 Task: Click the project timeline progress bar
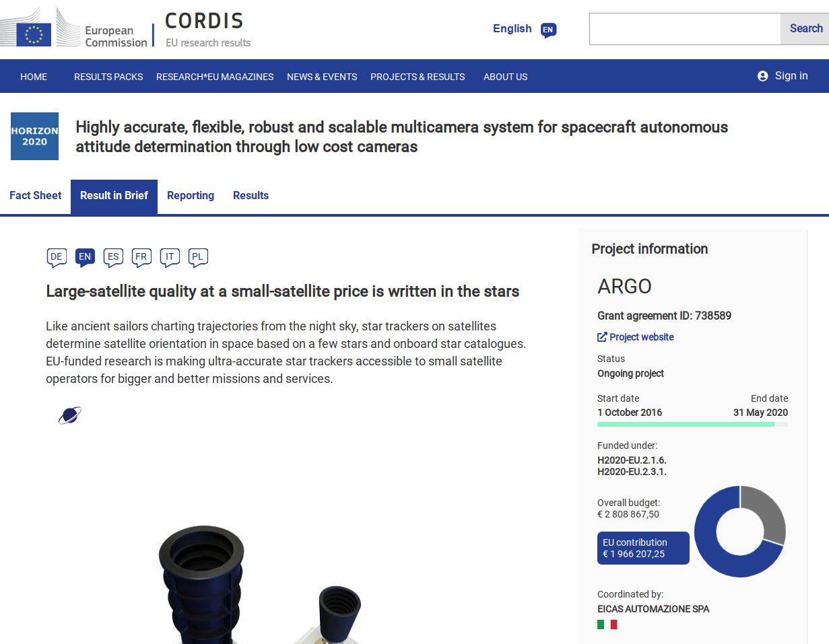(692, 424)
